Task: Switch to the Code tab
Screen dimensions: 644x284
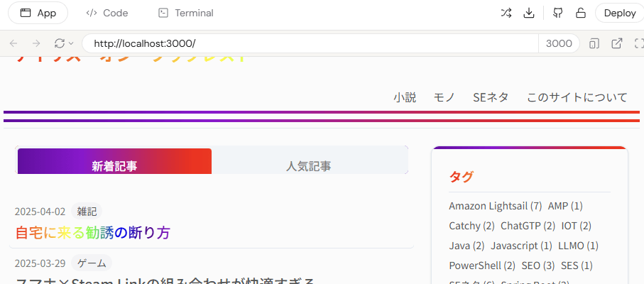Action: [107, 13]
